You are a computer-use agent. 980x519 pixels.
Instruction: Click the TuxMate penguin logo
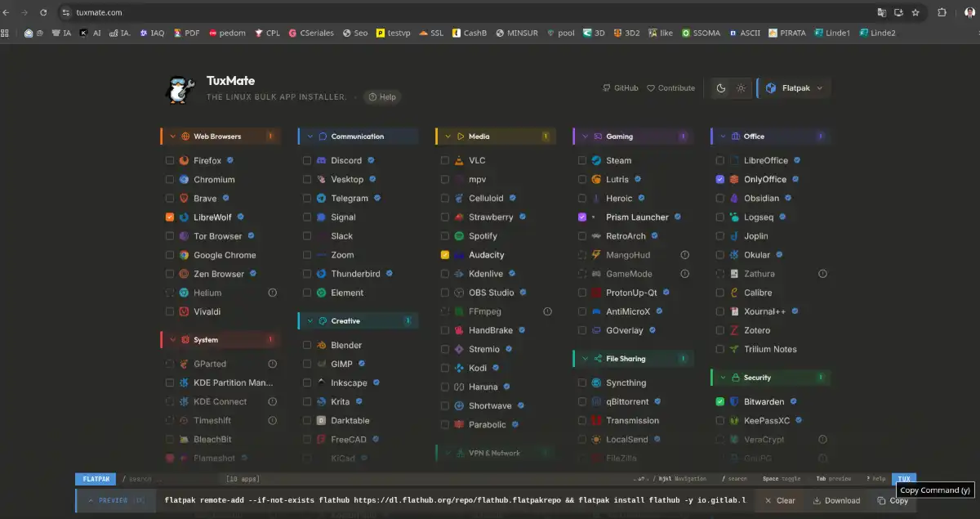click(180, 89)
